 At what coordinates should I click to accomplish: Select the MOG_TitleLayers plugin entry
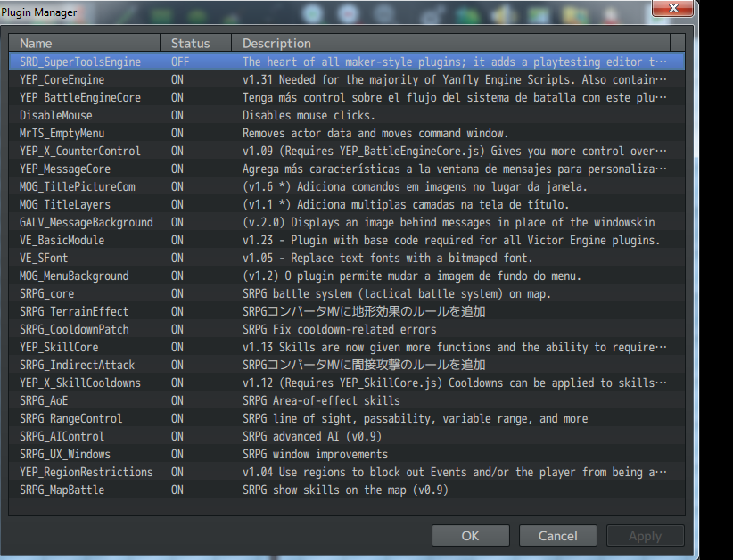point(346,204)
